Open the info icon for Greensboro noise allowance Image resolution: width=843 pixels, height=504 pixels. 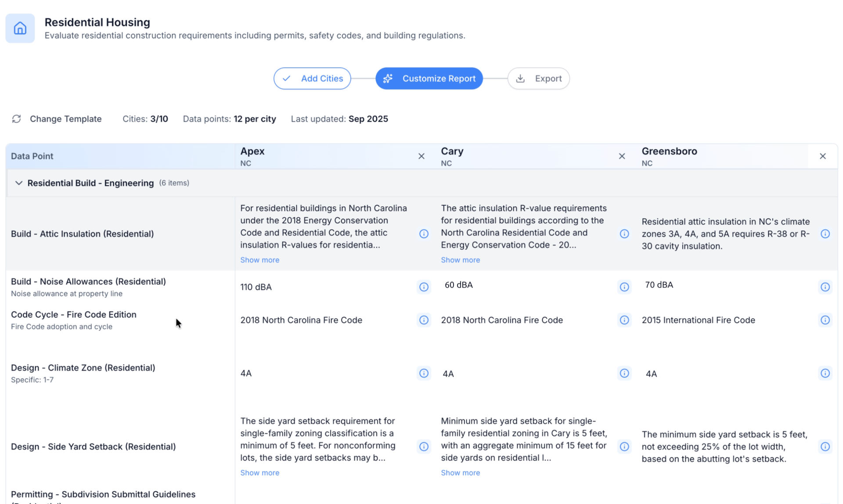pos(825,287)
